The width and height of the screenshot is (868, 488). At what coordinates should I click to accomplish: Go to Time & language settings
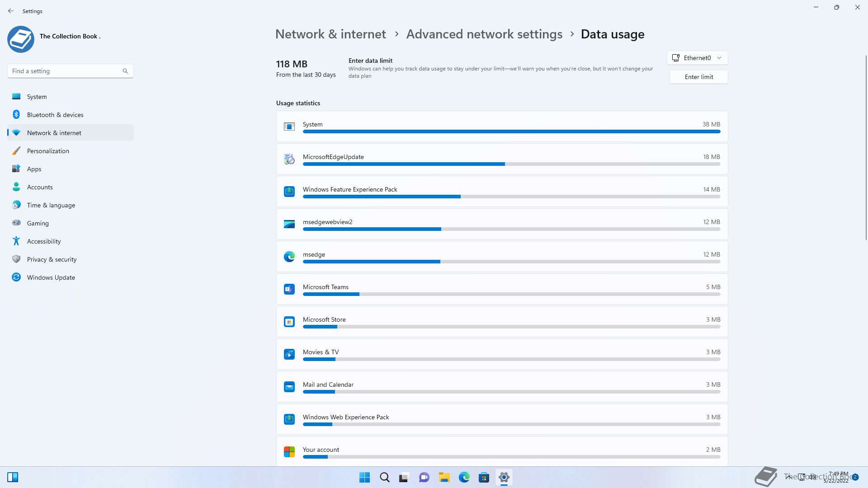click(x=71, y=205)
